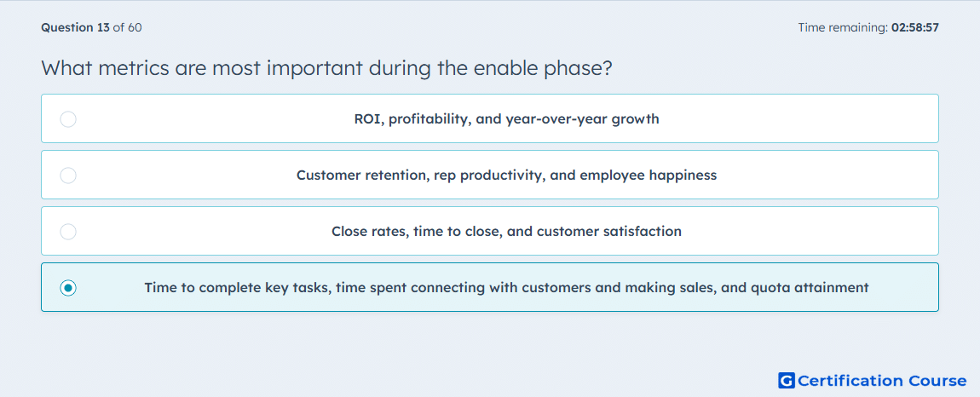This screenshot has height=397, width=980.
Task: Pick the answer text 'Customer retention, rep productivity, and employee happiness'
Action: point(506,175)
